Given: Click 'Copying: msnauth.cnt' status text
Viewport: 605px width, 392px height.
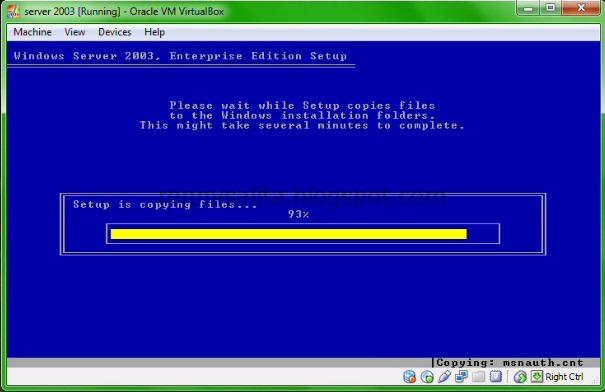Looking at the screenshot, I should click(x=510, y=363).
